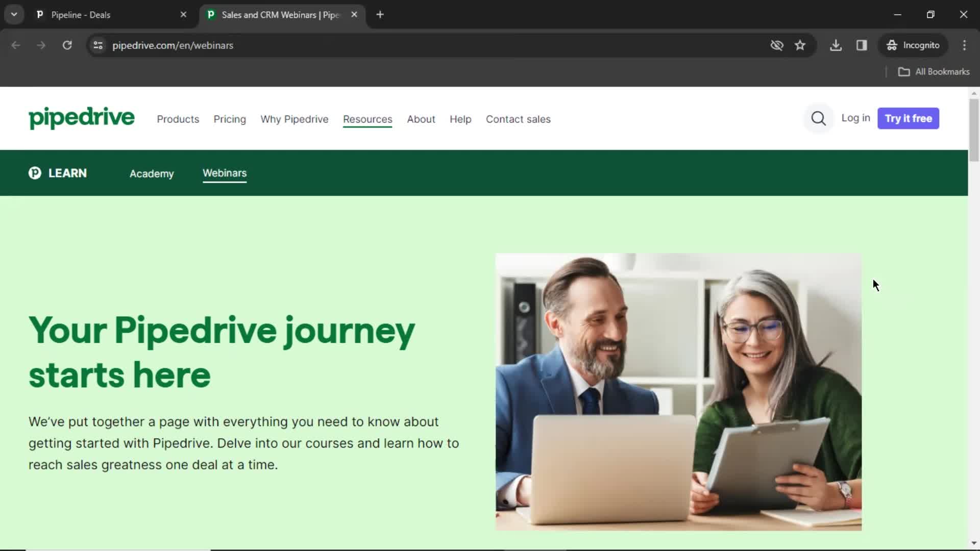This screenshot has height=551, width=980.
Task: Click the Log in link
Action: [855, 118]
